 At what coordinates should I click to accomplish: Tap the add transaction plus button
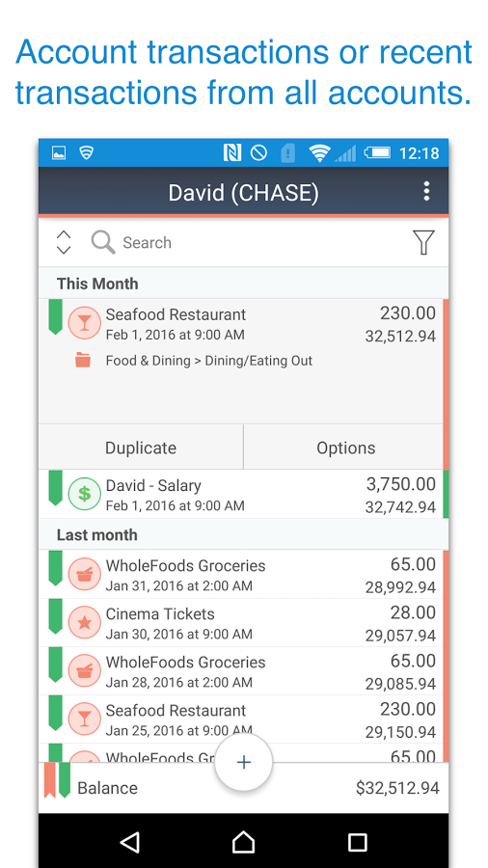coord(243,762)
